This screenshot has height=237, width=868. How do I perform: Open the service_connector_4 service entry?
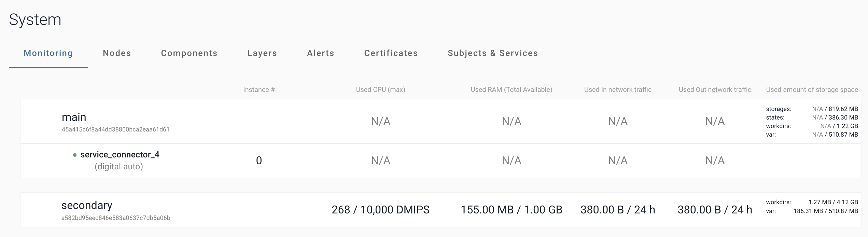[x=120, y=155]
